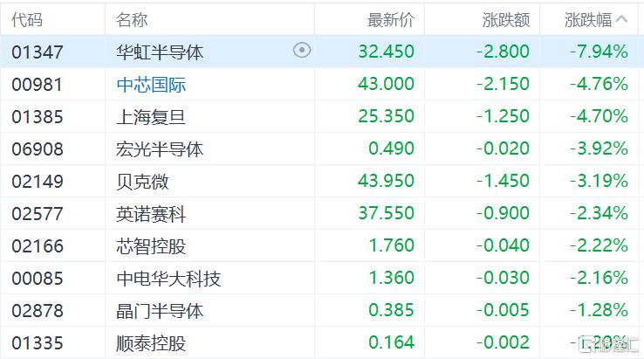Click percent change -1.28%
The height and width of the screenshot is (359, 644).
coord(599,310)
